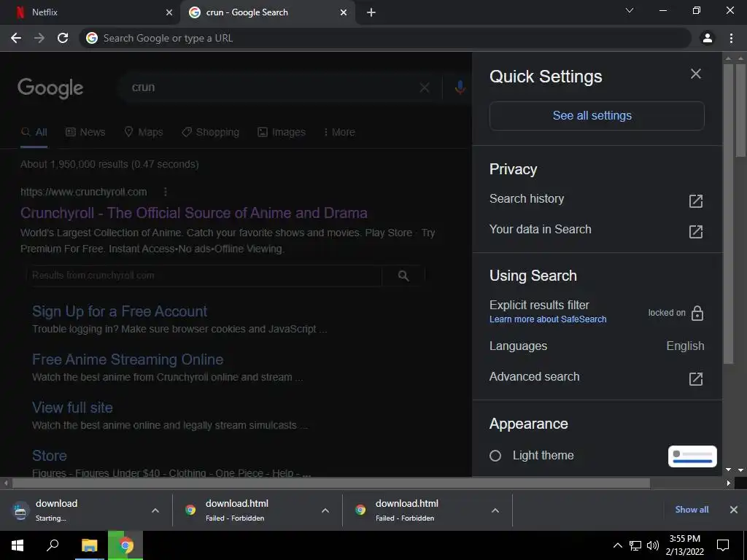The image size is (747, 560).
Task: Show hidden system tray icons
Action: tap(617, 545)
